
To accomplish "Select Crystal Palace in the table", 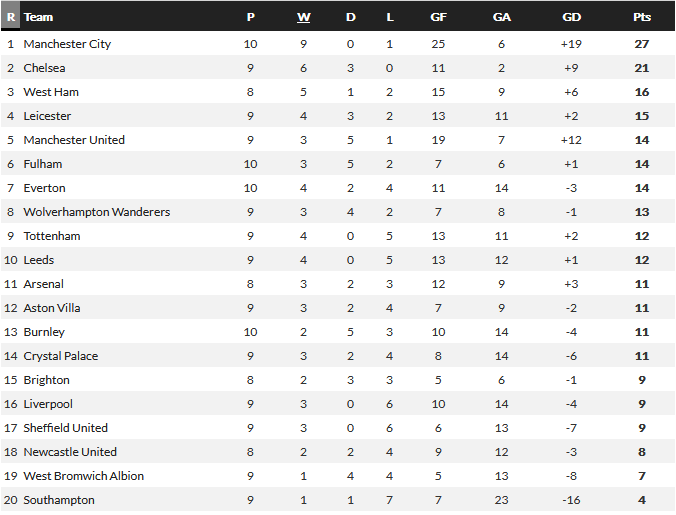I will (x=61, y=356).
